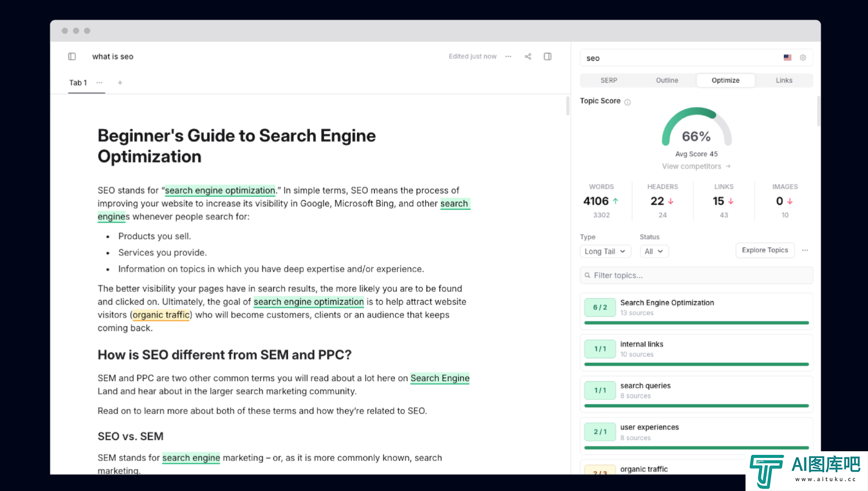Toggle the right sidebar panel icon
Image resolution: width=868 pixels, height=491 pixels.
548,56
